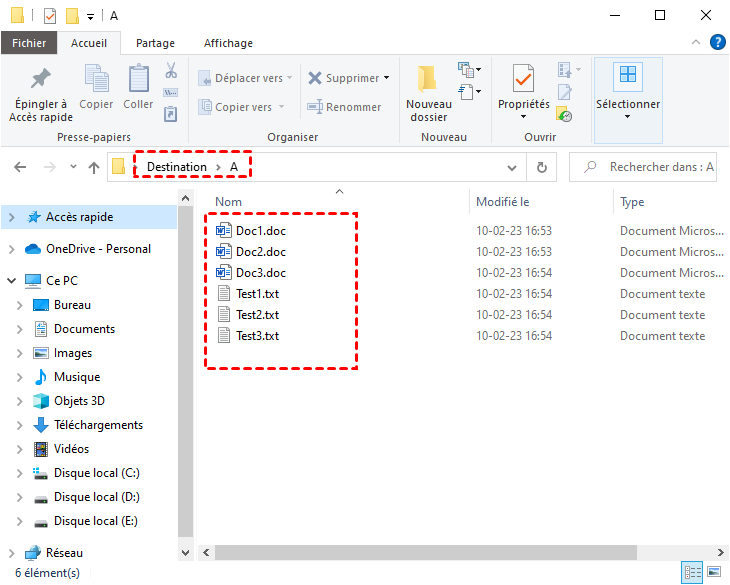The height and width of the screenshot is (585, 730).
Task: Switch to the Accueil ribbon tab
Action: pos(88,43)
